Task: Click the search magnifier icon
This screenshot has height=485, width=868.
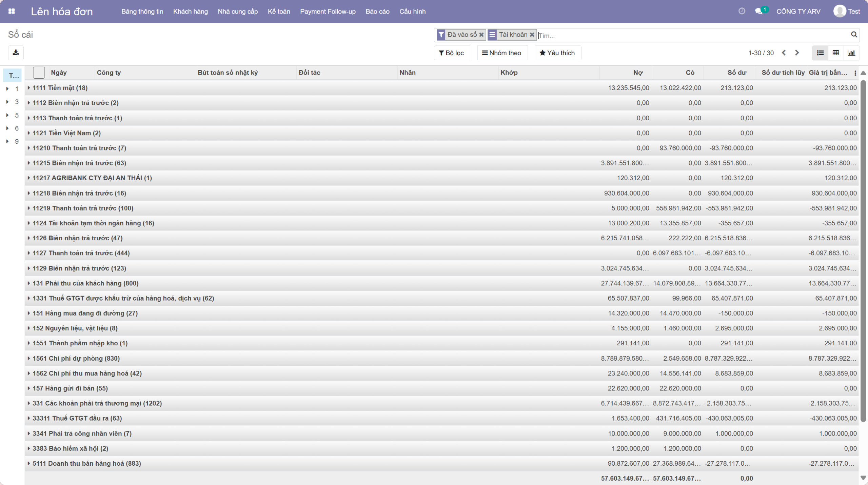Action: 854,35
